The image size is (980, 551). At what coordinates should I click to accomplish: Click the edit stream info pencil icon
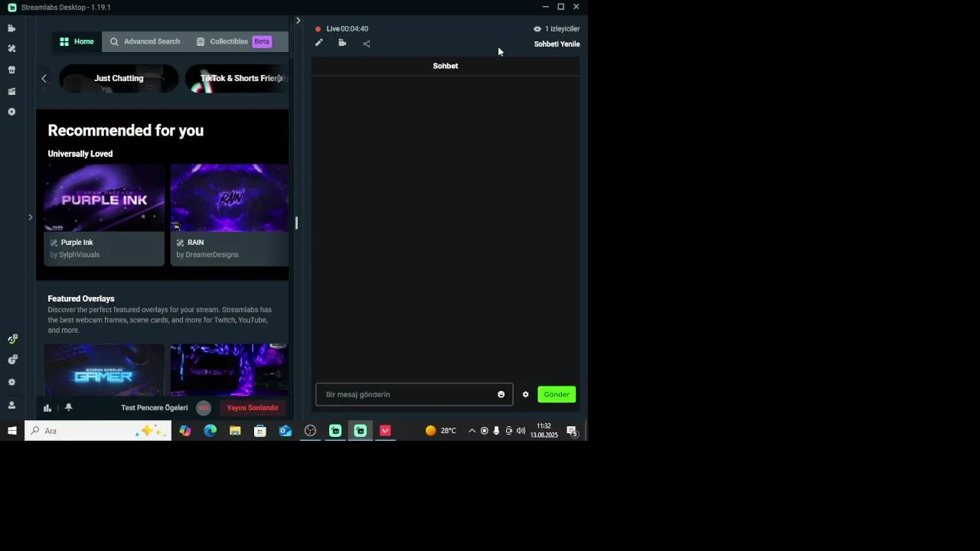(x=319, y=43)
